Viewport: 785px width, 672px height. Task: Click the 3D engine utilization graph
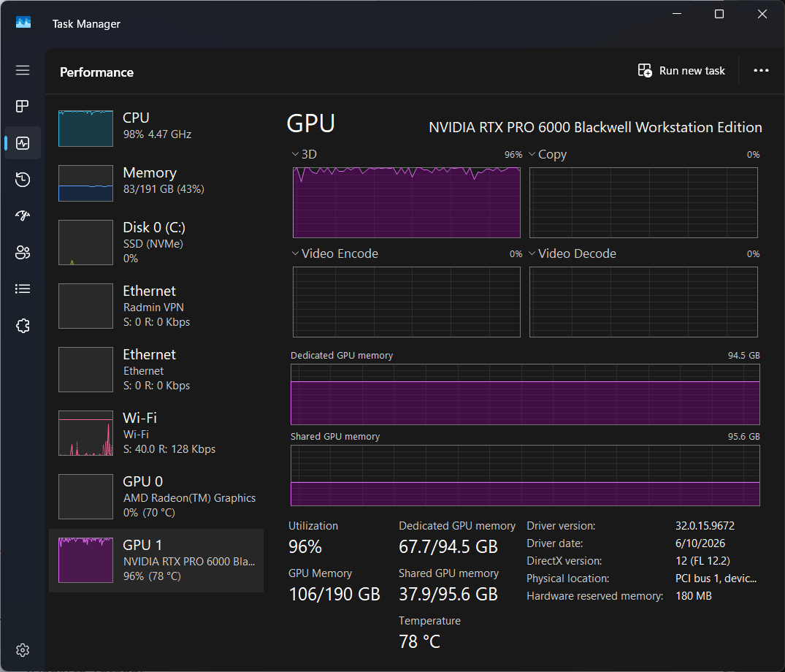point(407,202)
